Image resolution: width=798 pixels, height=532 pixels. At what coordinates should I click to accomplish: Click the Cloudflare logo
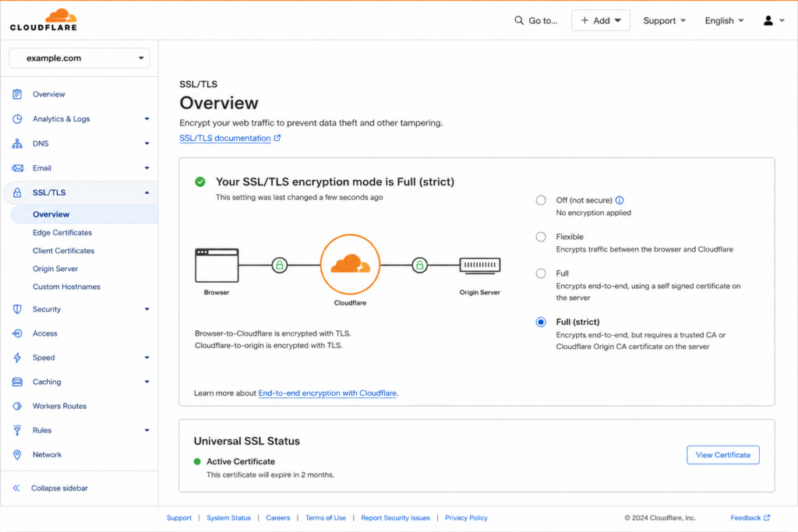pos(44,19)
